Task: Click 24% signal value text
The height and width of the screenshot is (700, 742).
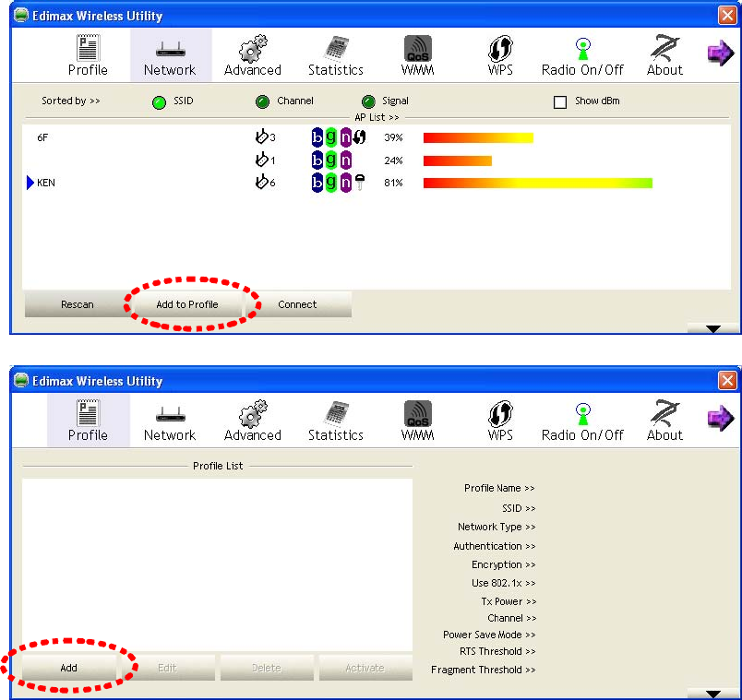Action: [393, 160]
